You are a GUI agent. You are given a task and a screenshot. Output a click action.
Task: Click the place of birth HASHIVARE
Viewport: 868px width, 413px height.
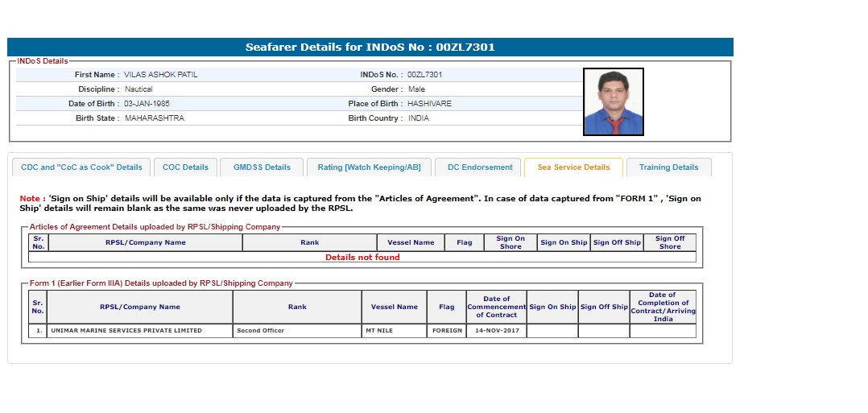click(x=429, y=104)
